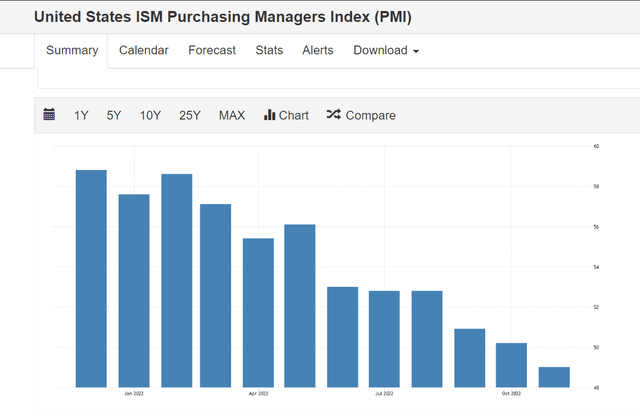Viewport: 640px width, 419px height.
Task: Click the bar above the Jul 2022 label
Action: pos(384,339)
